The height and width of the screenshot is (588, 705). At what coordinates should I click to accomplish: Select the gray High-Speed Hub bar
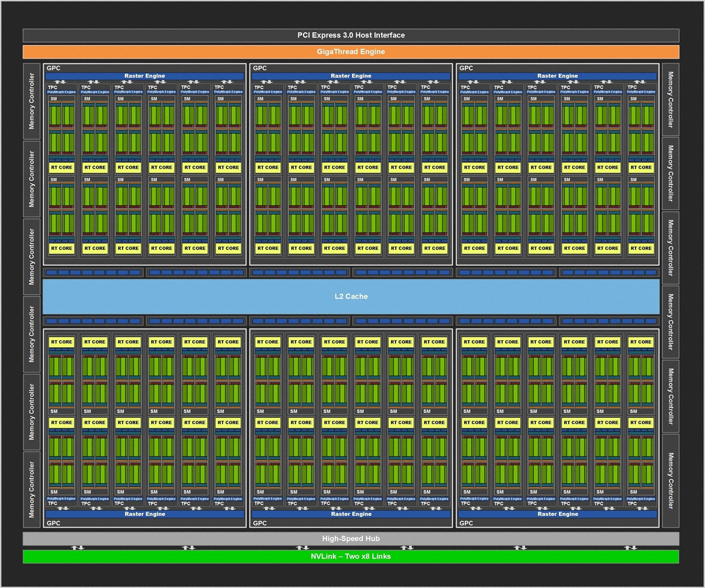[x=351, y=539]
